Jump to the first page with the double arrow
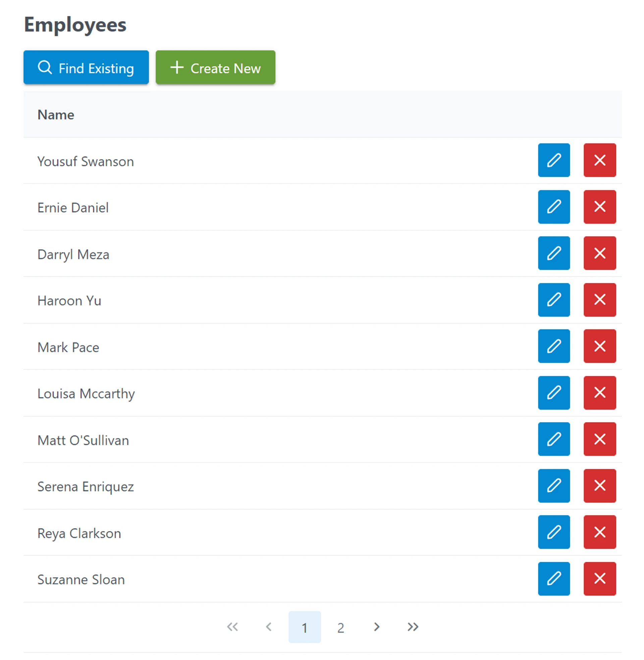This screenshot has height=660, width=644. [x=232, y=627]
